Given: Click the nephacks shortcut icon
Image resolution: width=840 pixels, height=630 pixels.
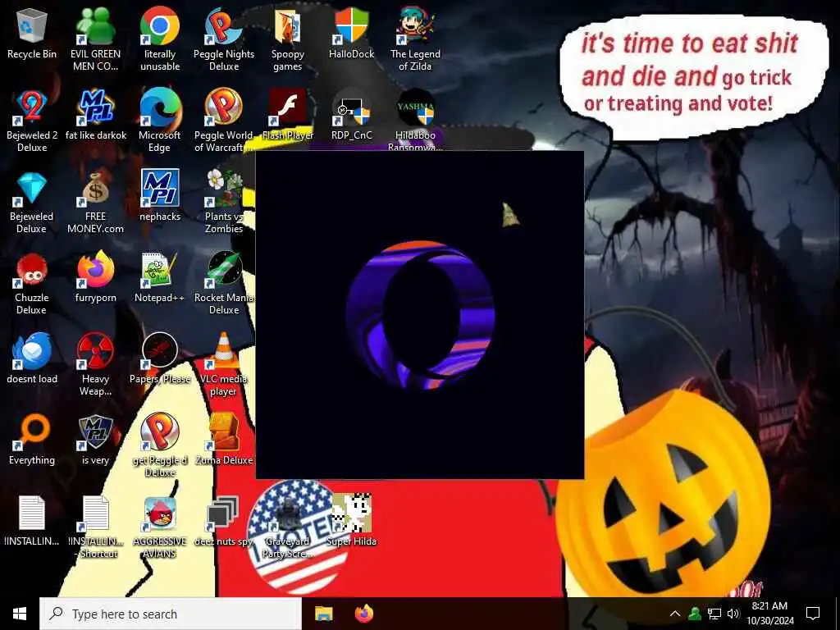Looking at the screenshot, I should tap(160, 189).
